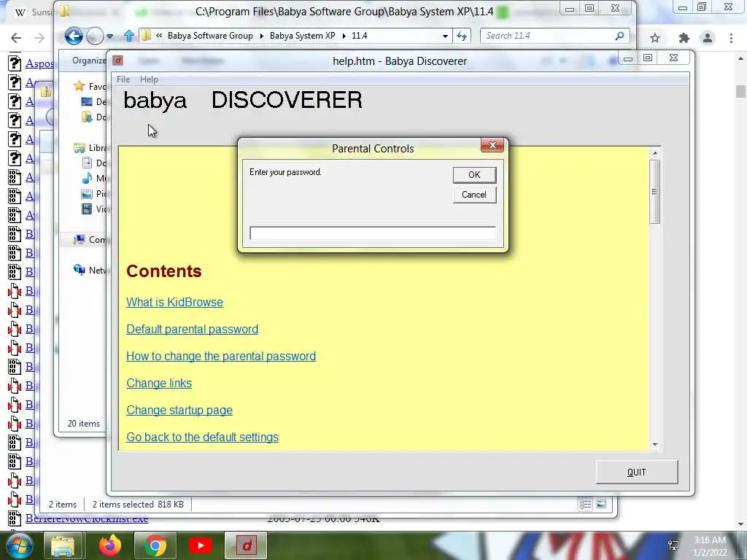
Task: Click the Forward button in Explorer window
Action: pos(95,36)
